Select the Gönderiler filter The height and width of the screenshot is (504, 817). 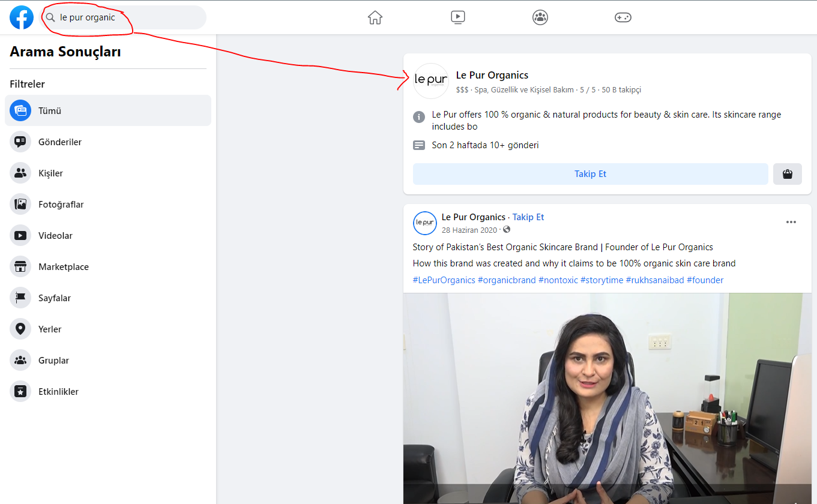tap(108, 142)
